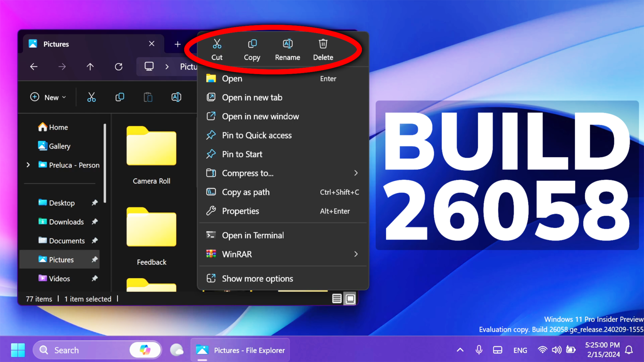This screenshot has width=644, height=362.
Task: Switch to large icons view
Action: click(x=350, y=298)
